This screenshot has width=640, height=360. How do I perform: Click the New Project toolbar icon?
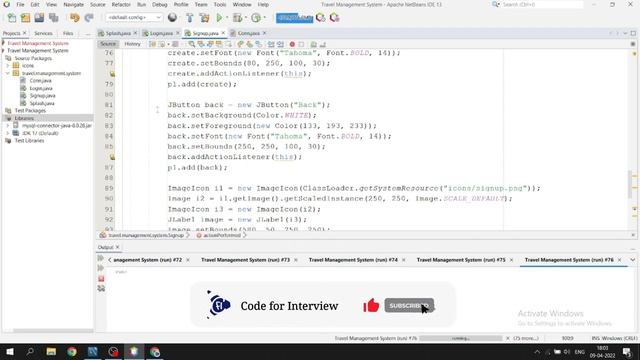[x=25, y=18]
